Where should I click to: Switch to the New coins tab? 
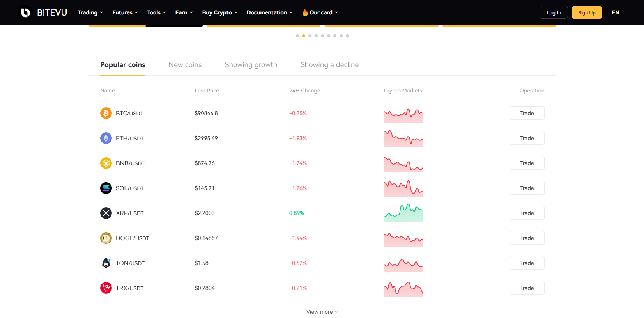pos(185,65)
